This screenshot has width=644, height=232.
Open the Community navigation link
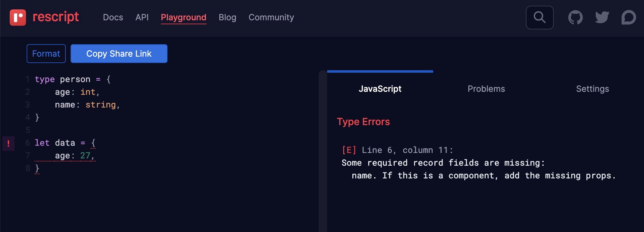[x=271, y=18]
